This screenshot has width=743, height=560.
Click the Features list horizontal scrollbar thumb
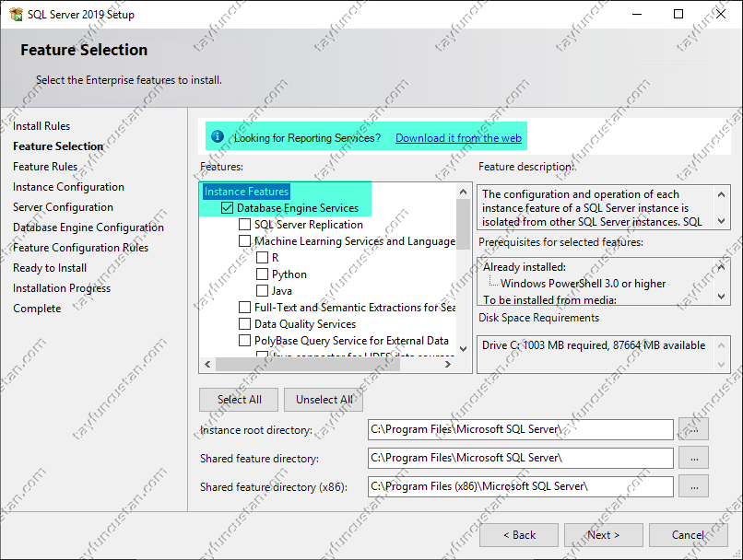pyautogui.click(x=308, y=364)
